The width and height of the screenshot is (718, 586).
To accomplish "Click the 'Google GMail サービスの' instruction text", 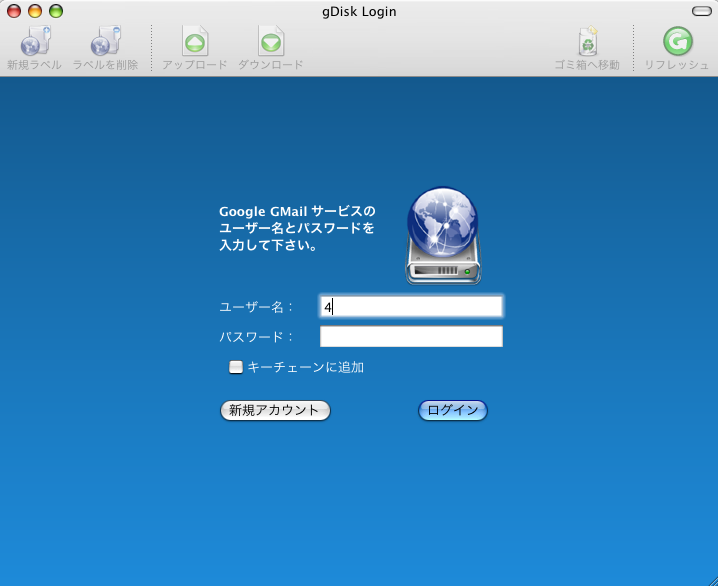I will [297, 212].
